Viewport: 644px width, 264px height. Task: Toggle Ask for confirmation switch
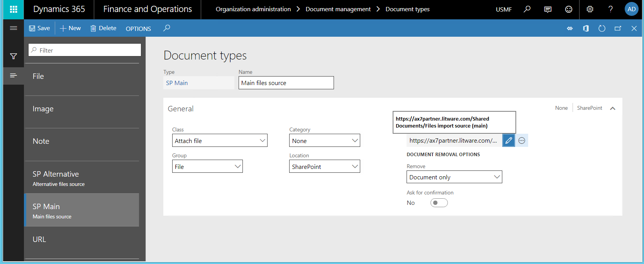click(439, 203)
